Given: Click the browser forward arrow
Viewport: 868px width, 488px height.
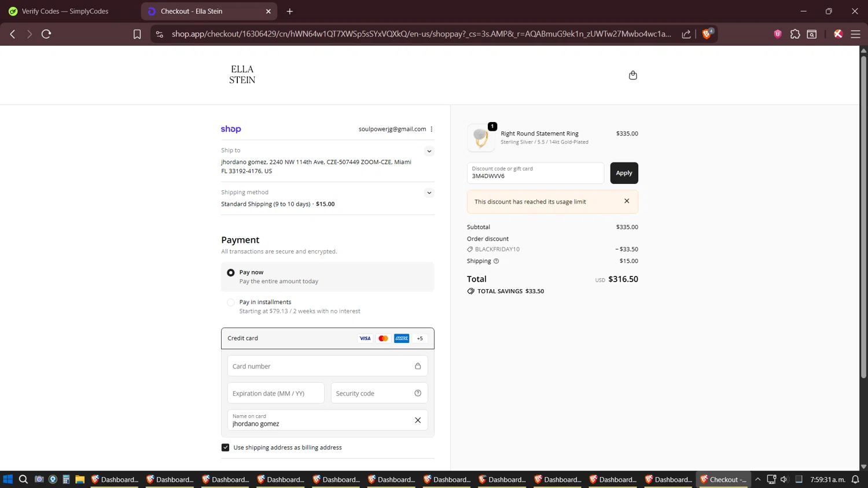Looking at the screenshot, I should tap(29, 34).
